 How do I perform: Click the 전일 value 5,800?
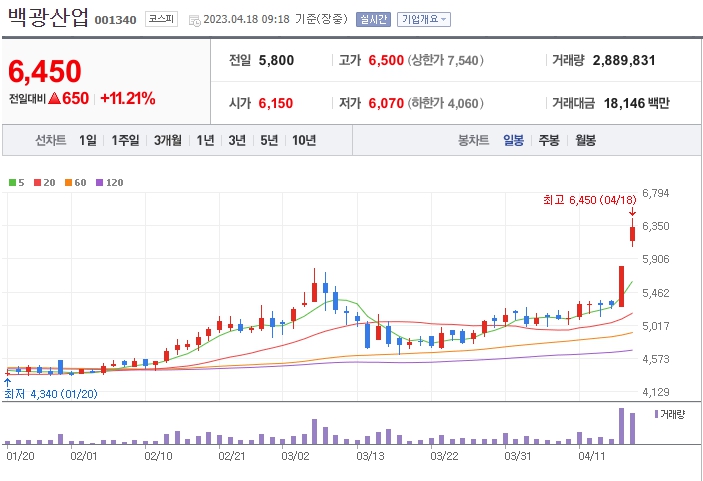coord(276,60)
